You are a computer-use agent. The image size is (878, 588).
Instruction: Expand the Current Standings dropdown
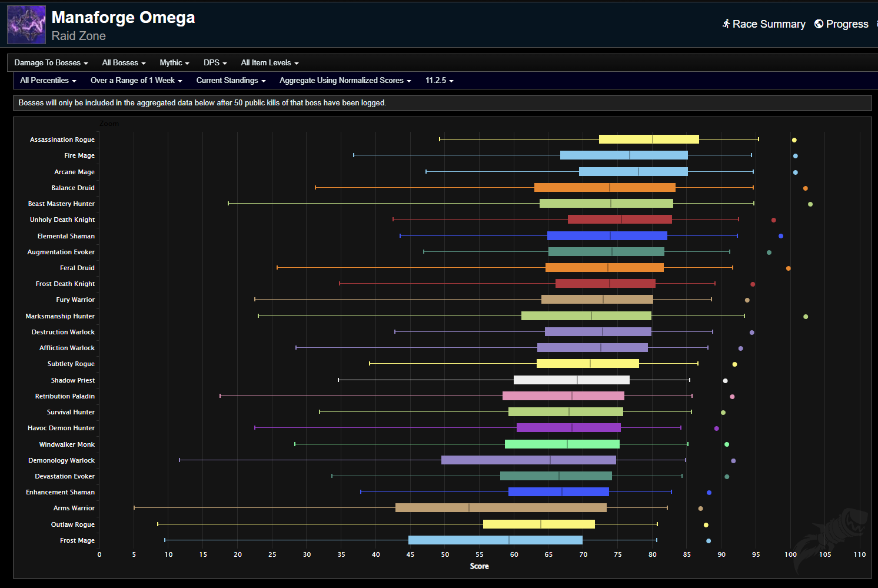click(x=231, y=81)
